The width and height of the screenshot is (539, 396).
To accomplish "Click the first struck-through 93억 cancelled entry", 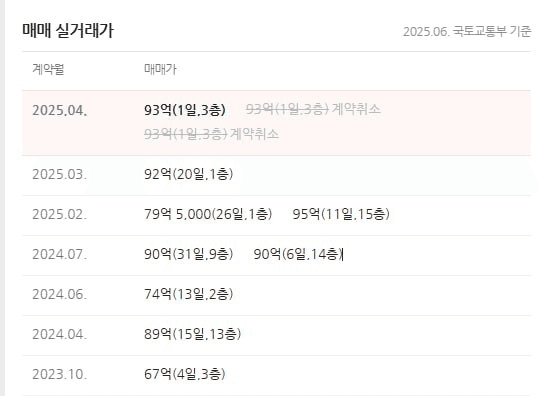I will click(287, 109).
